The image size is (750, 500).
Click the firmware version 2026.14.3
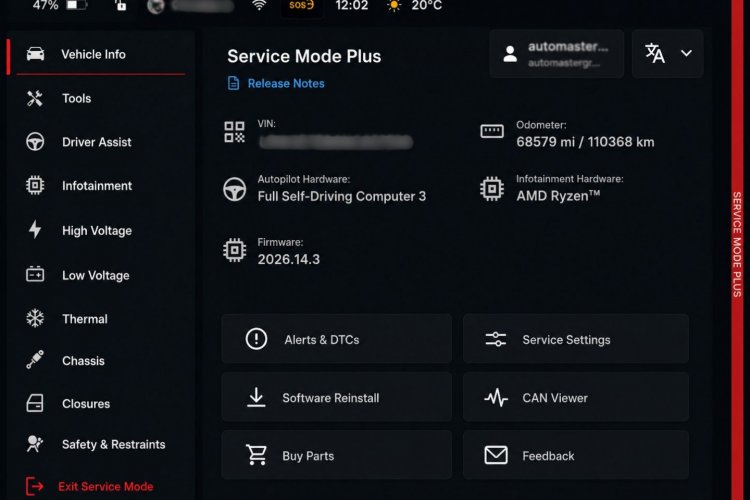tap(288, 259)
